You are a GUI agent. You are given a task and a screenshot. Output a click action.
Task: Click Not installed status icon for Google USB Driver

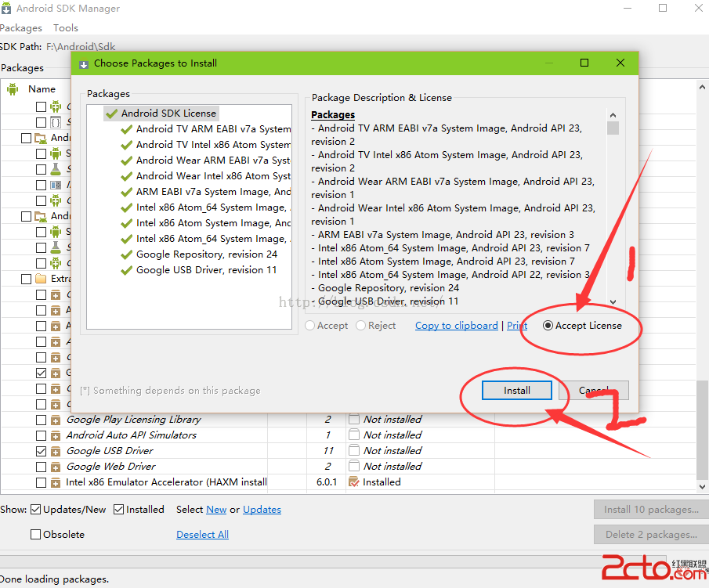pos(354,451)
